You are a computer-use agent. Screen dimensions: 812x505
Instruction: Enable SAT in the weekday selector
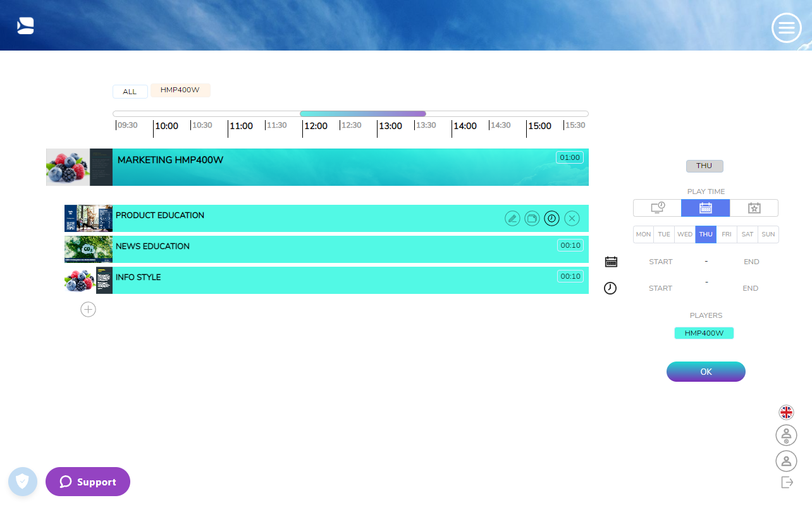[x=747, y=234]
